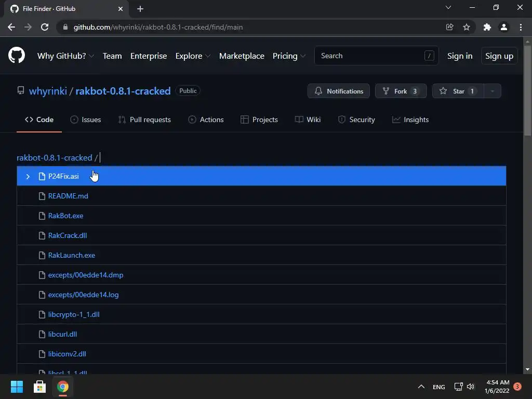Click file icon beside README.md
532x399 pixels.
point(42,196)
